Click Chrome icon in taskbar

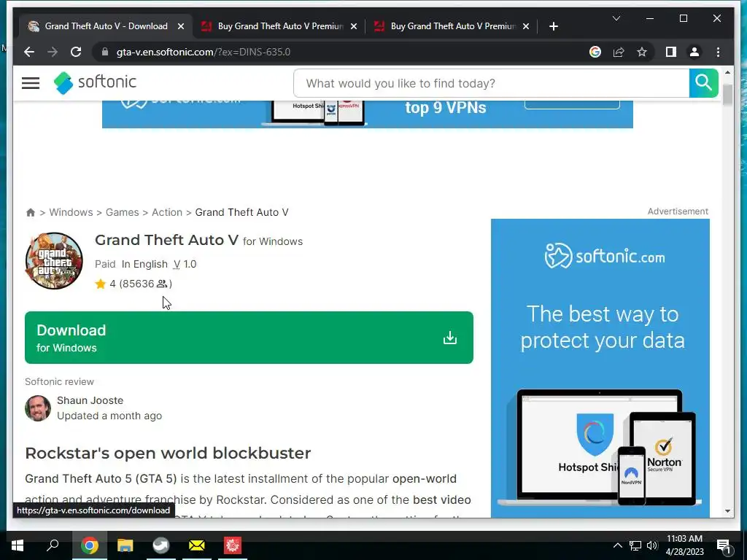pos(89,545)
